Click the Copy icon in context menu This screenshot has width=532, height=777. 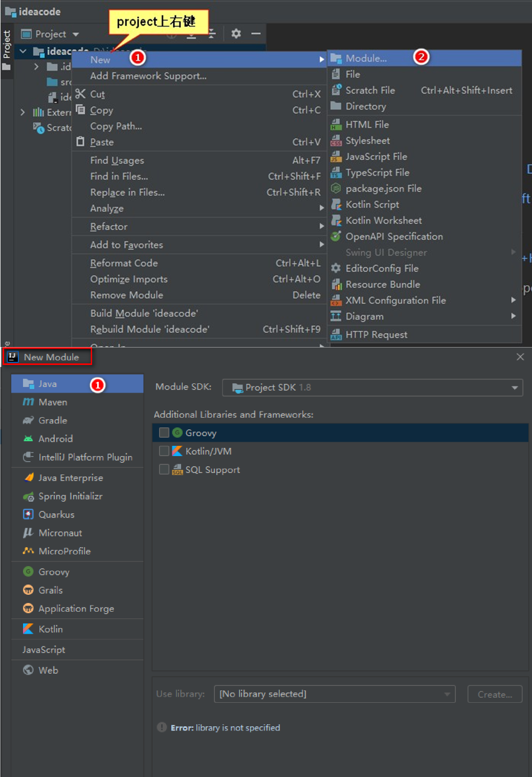click(80, 110)
